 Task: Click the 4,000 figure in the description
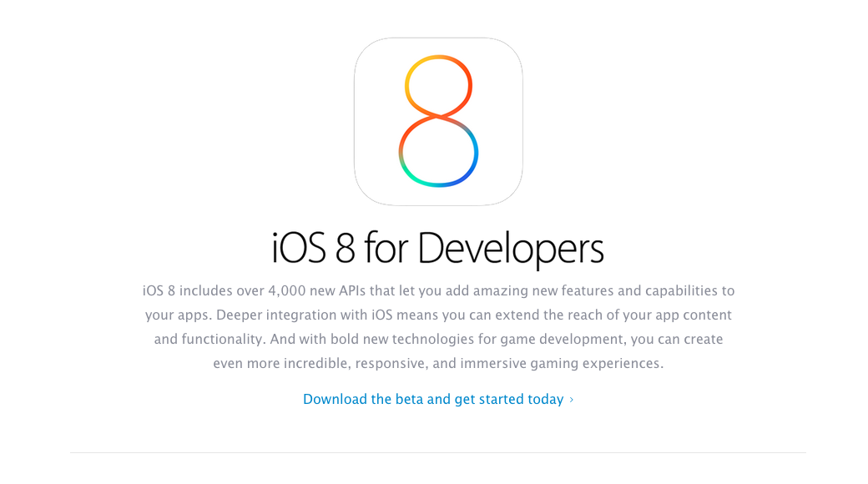tap(287, 291)
